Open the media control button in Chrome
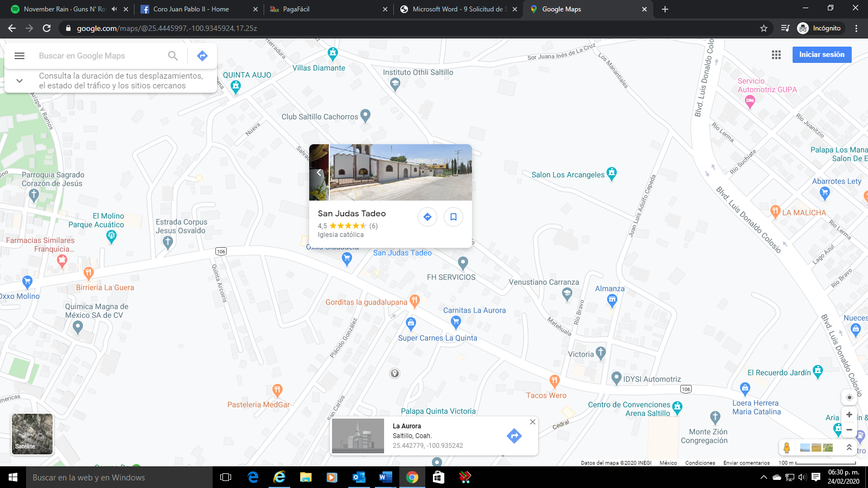The width and height of the screenshot is (868, 488). pos(785,28)
